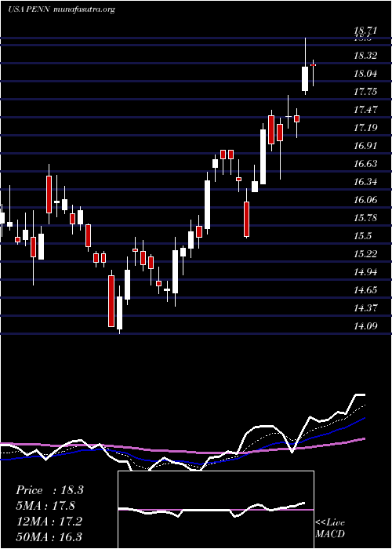Click the 14.65 price axis label

coord(365,290)
